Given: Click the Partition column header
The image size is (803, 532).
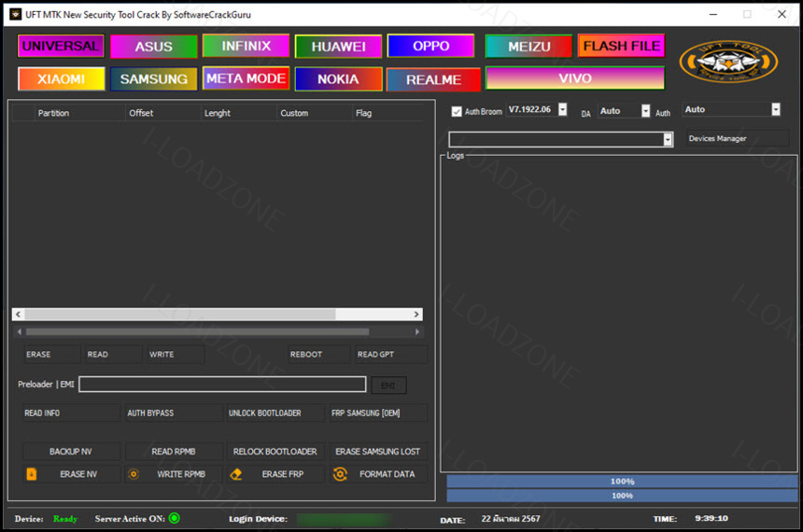Looking at the screenshot, I should [x=79, y=113].
